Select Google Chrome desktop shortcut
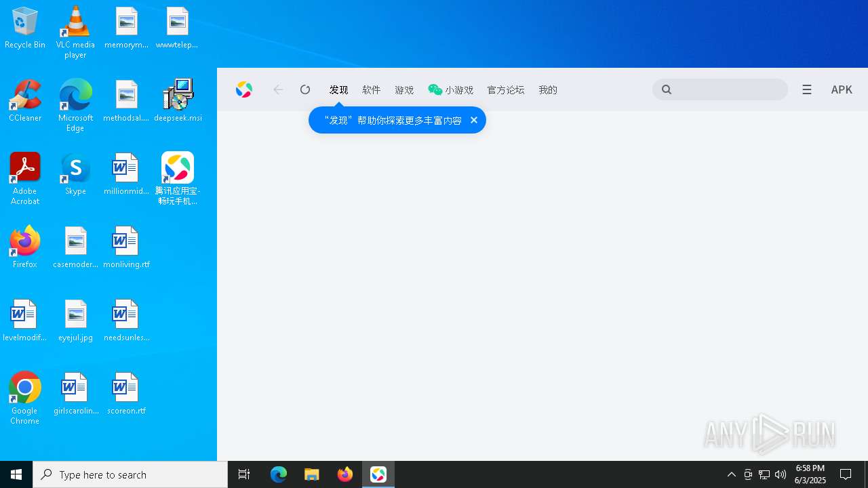 (25, 398)
